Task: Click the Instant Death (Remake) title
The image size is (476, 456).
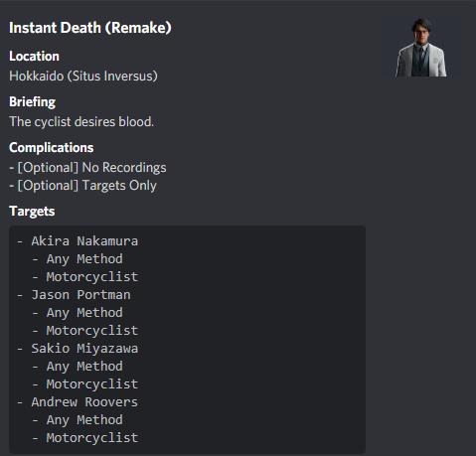Action: [x=90, y=28]
